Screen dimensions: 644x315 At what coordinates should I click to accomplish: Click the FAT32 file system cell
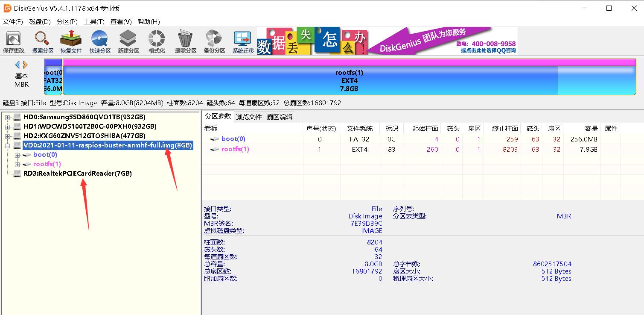tap(359, 139)
